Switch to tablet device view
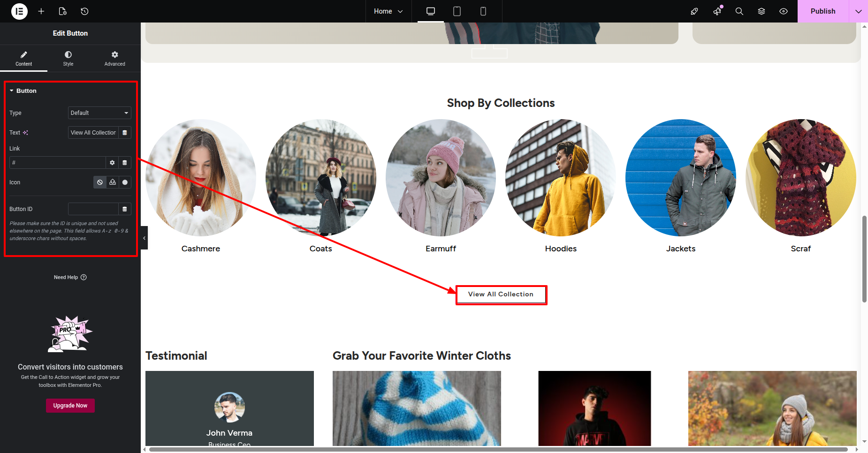This screenshot has width=868, height=453. click(x=457, y=11)
